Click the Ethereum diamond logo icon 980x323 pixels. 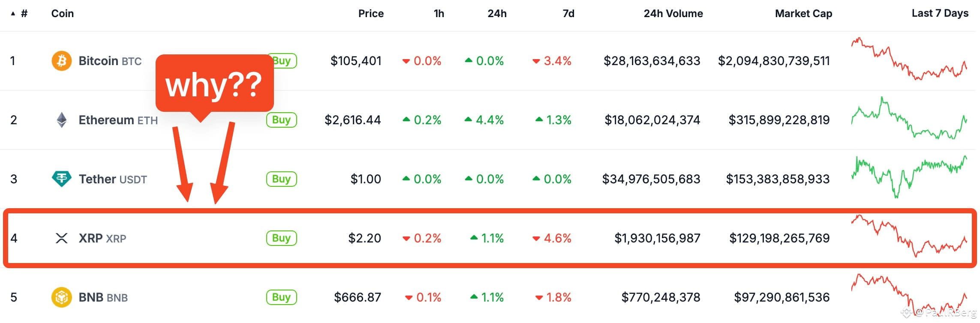62,120
